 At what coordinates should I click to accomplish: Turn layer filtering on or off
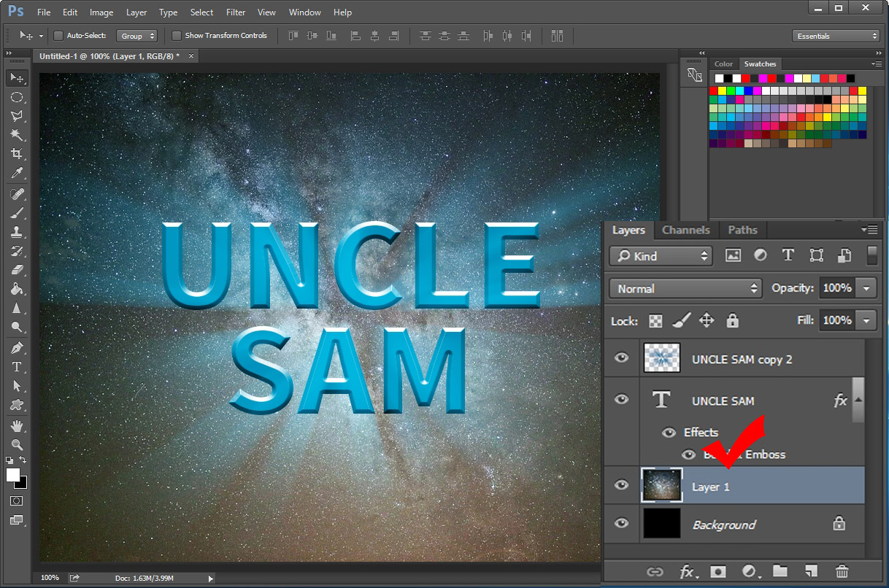[871, 255]
